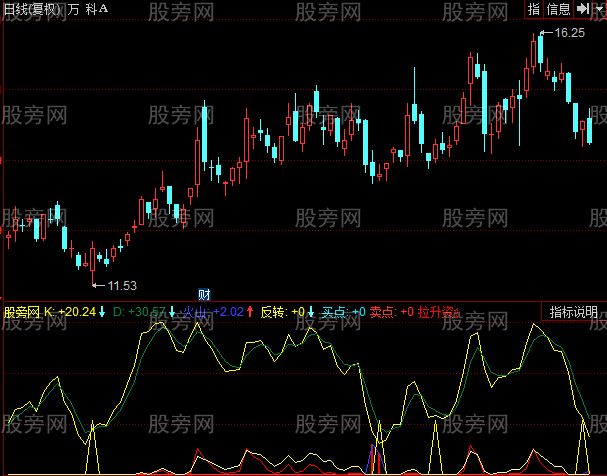The height and width of the screenshot is (476, 607).
Task: Click the jump-to-end arrow icon
Action: (x=583, y=8)
